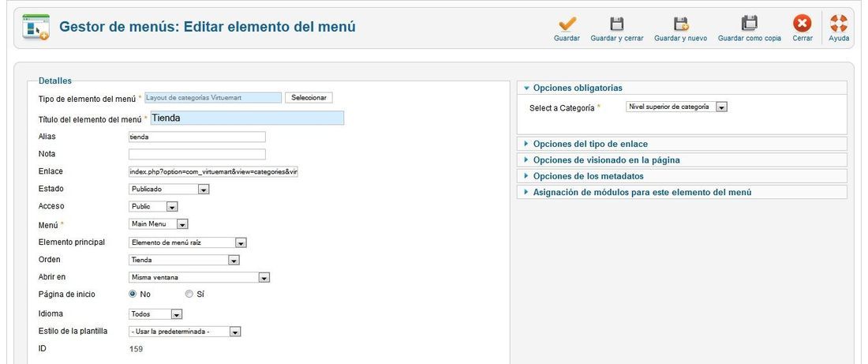Image resolution: width=868 pixels, height=364 pixels.
Task: Click the empty Nota input field
Action: pyautogui.click(x=197, y=154)
